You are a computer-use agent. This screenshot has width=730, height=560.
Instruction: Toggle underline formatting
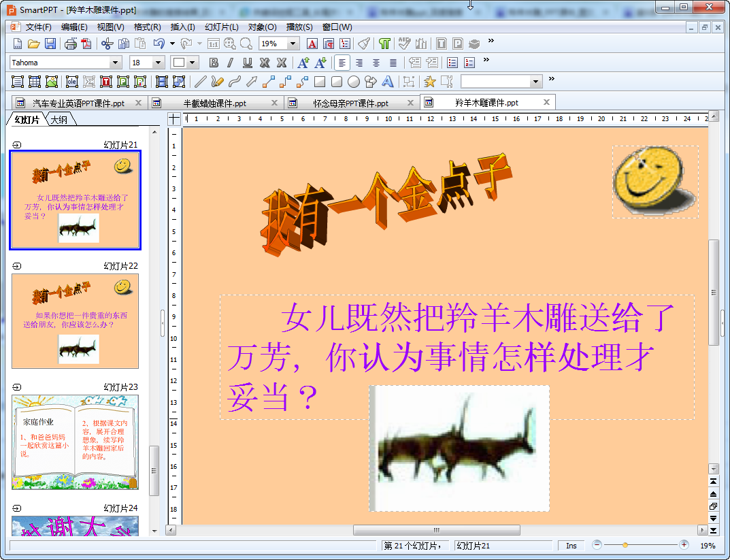click(x=248, y=63)
